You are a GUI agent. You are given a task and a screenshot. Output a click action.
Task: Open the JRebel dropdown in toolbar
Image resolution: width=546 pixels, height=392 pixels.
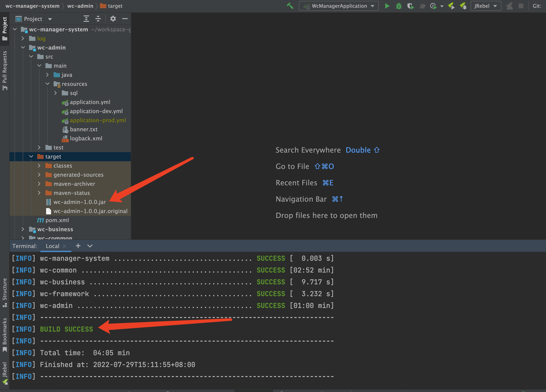(486, 6)
